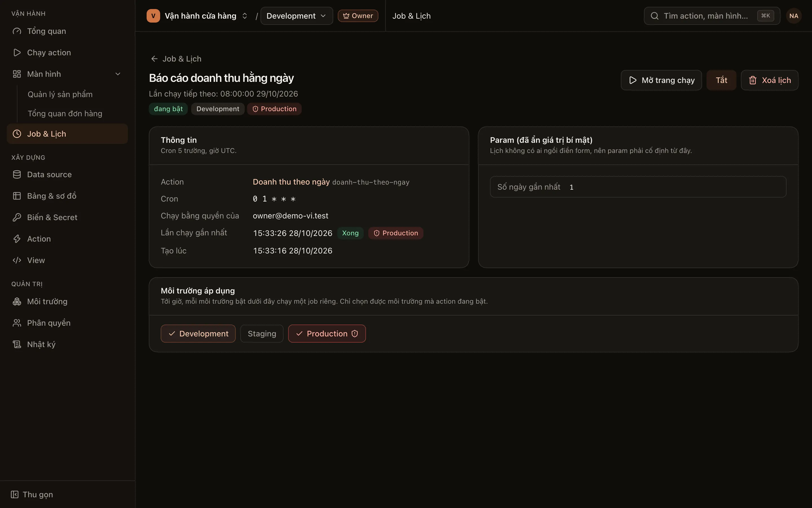
Task: Toggle the Staging environment chip
Action: click(262, 334)
